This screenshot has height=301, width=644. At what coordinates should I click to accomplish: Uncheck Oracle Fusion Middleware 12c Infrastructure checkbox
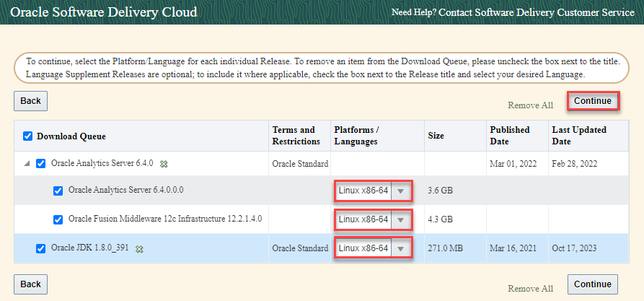point(58,219)
